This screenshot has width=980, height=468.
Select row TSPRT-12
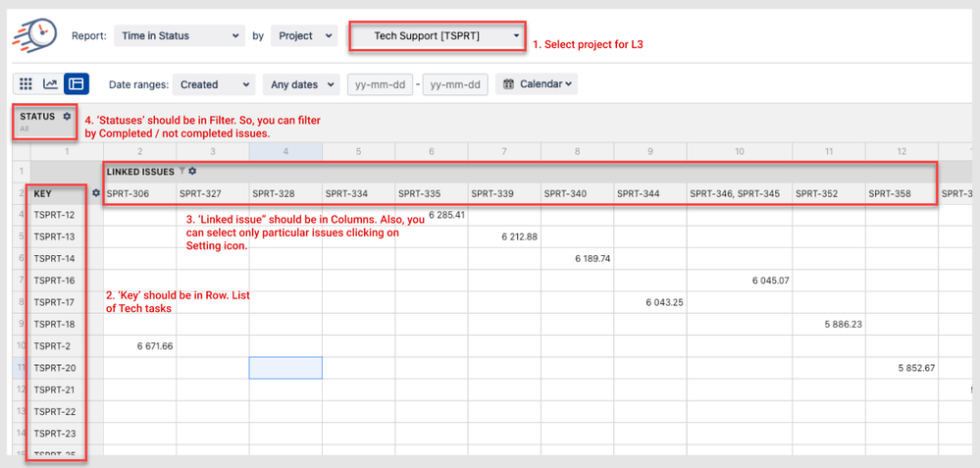point(54,216)
